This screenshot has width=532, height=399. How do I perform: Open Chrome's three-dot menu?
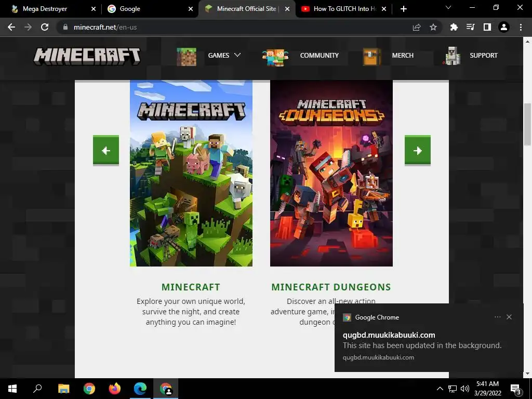point(521,27)
